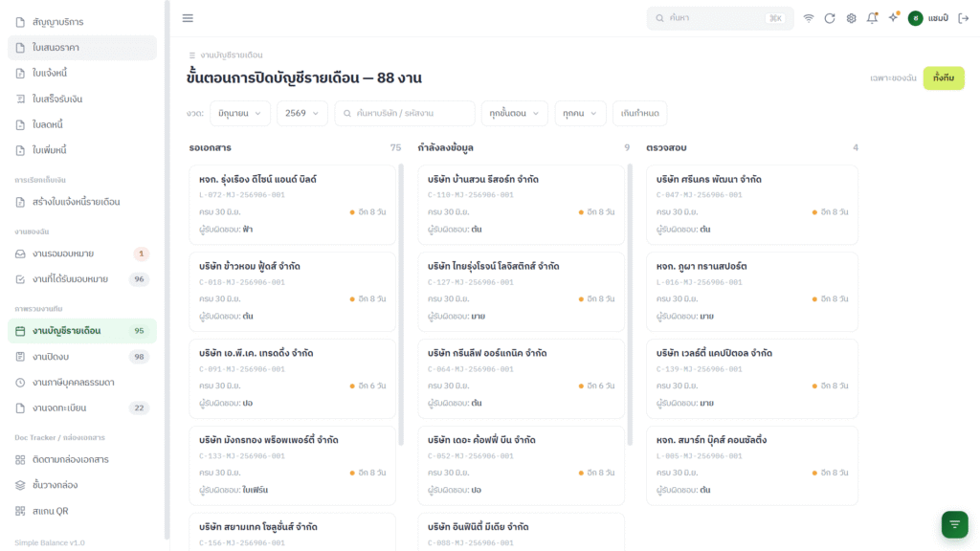Toggle the เฉพาะของฉัน view option
Viewport: 980px width, 551px height.
pyautogui.click(x=893, y=78)
